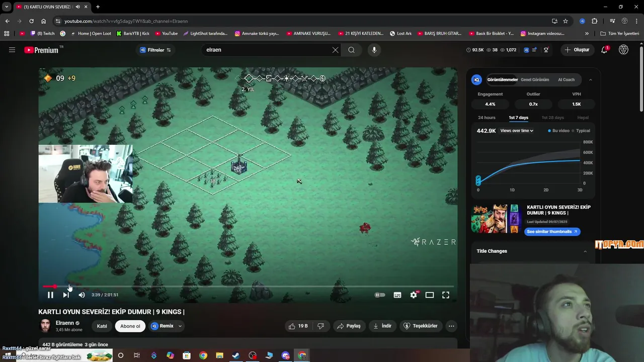Switch to AI Coach tab
This screenshot has width=644, height=362.
point(566,79)
